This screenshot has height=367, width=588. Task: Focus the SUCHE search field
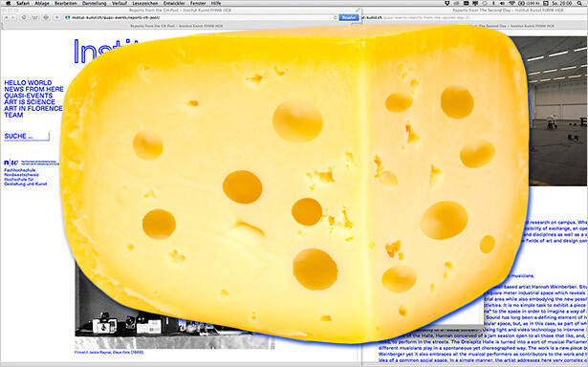tap(27, 137)
